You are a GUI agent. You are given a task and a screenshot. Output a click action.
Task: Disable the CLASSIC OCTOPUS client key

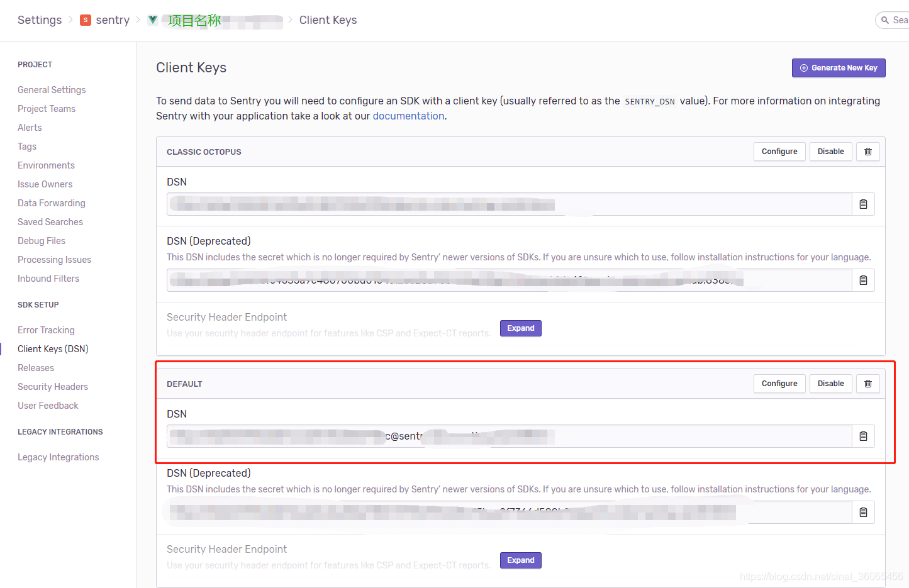click(830, 152)
